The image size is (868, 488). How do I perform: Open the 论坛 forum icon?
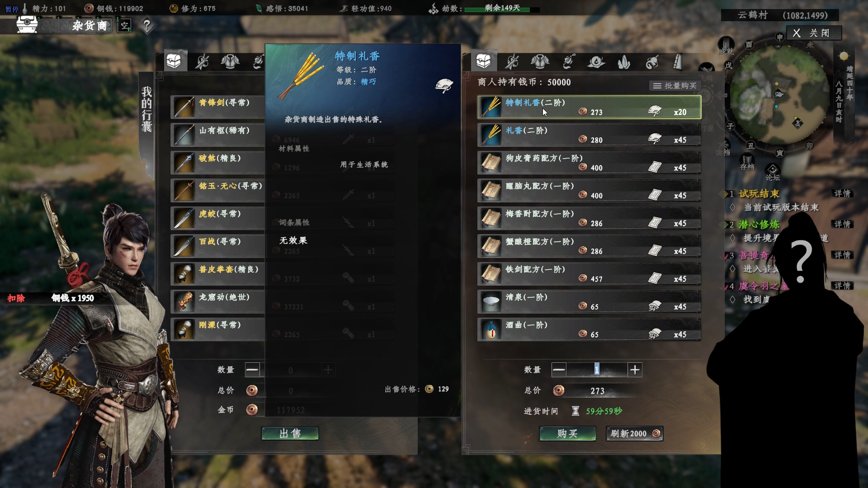click(773, 172)
